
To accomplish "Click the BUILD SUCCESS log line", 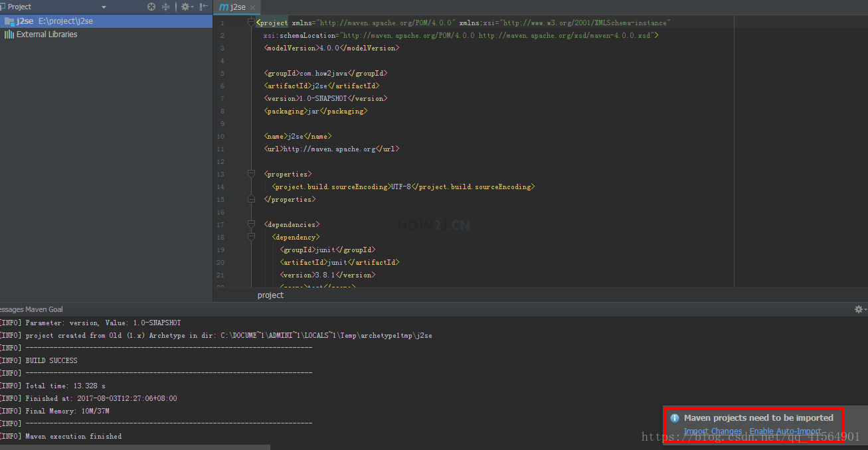I will coord(39,360).
